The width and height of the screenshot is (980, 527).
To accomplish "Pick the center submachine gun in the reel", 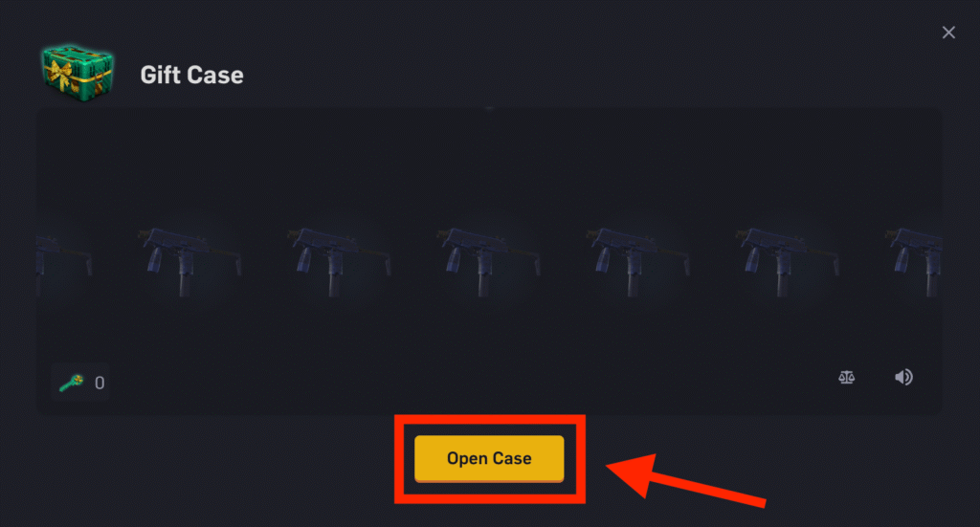I will (489, 261).
